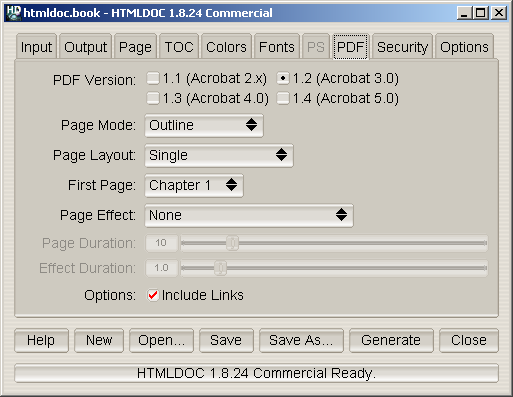The width and height of the screenshot is (513, 397).
Task: Open the Security tab
Action: (x=402, y=47)
